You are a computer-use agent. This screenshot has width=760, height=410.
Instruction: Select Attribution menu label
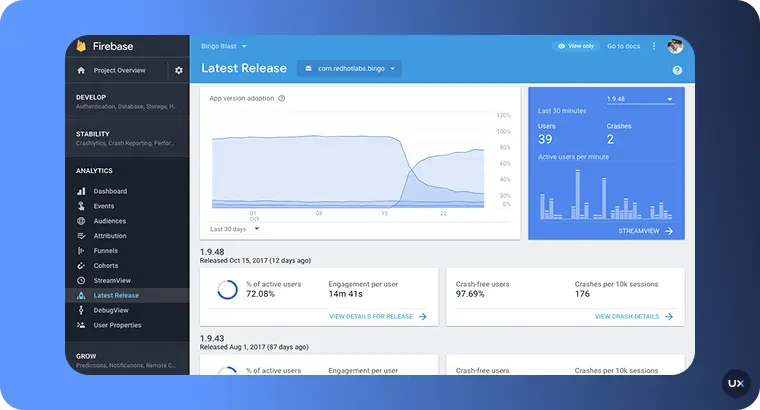pos(110,236)
